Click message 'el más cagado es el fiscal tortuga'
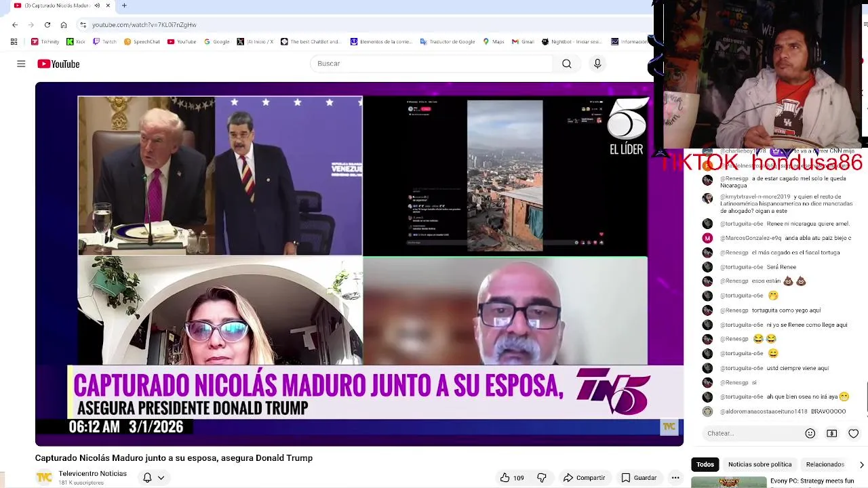Screen dimensions: 868x488 (795, 253)
